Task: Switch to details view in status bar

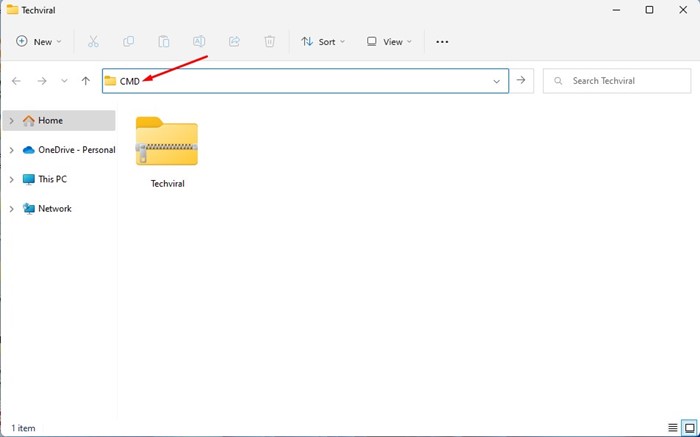Action: 672,428
